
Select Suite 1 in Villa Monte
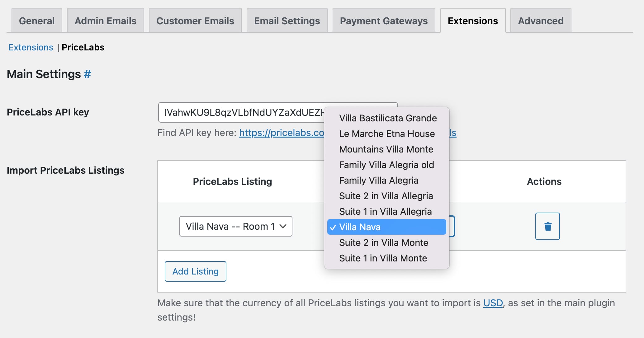pos(384,257)
